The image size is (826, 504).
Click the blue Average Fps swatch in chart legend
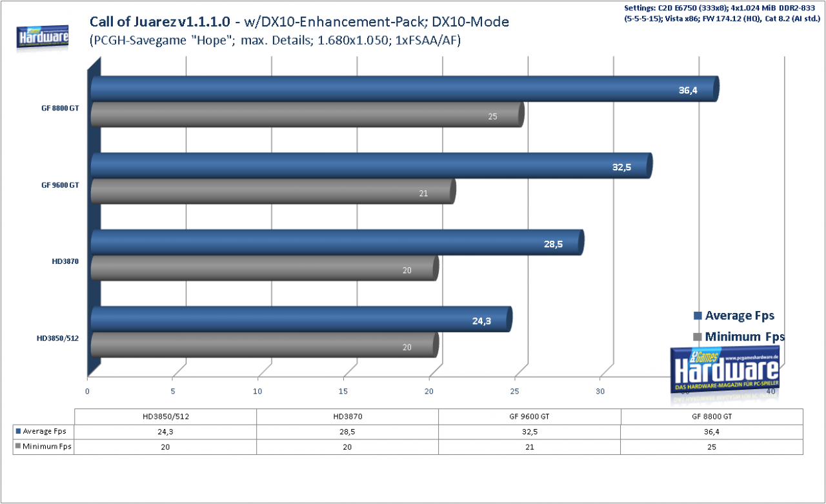698,316
